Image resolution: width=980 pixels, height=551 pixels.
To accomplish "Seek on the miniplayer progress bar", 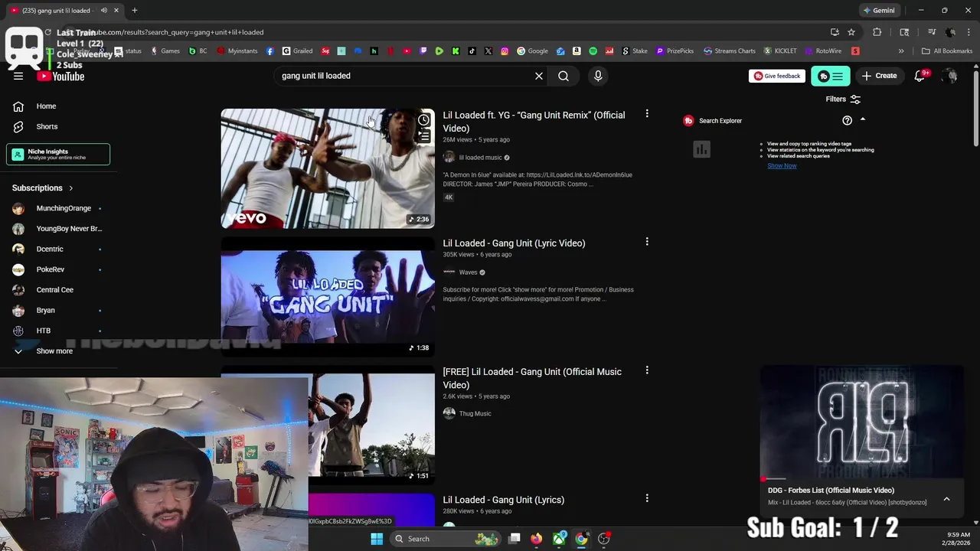I will click(x=862, y=479).
